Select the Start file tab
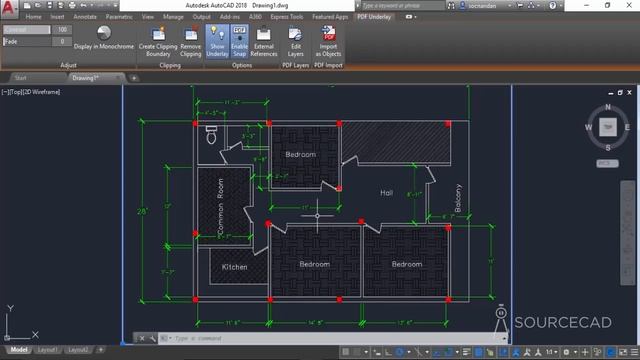 [x=20, y=78]
